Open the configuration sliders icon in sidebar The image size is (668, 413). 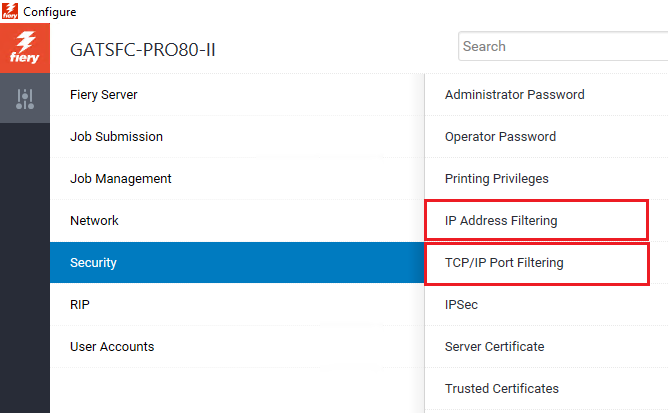click(x=25, y=99)
